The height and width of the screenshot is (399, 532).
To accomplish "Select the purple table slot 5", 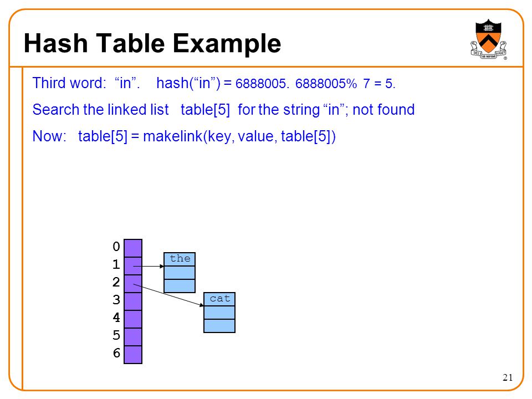I will coord(133,336).
